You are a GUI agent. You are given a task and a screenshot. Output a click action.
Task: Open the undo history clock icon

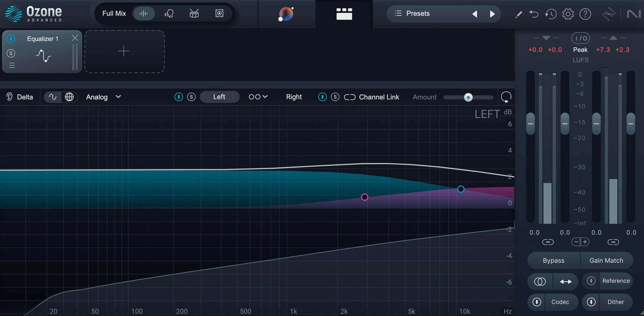pyautogui.click(x=551, y=14)
